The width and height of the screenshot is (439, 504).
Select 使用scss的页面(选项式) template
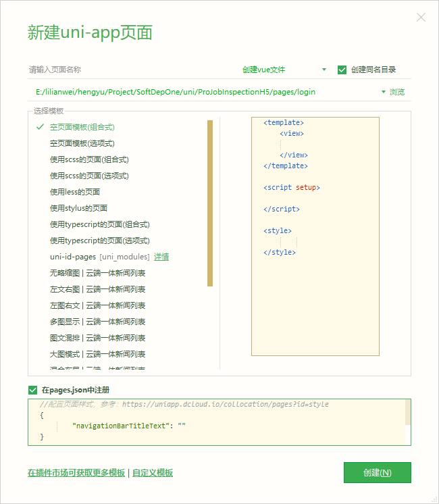pyautogui.click(x=89, y=176)
